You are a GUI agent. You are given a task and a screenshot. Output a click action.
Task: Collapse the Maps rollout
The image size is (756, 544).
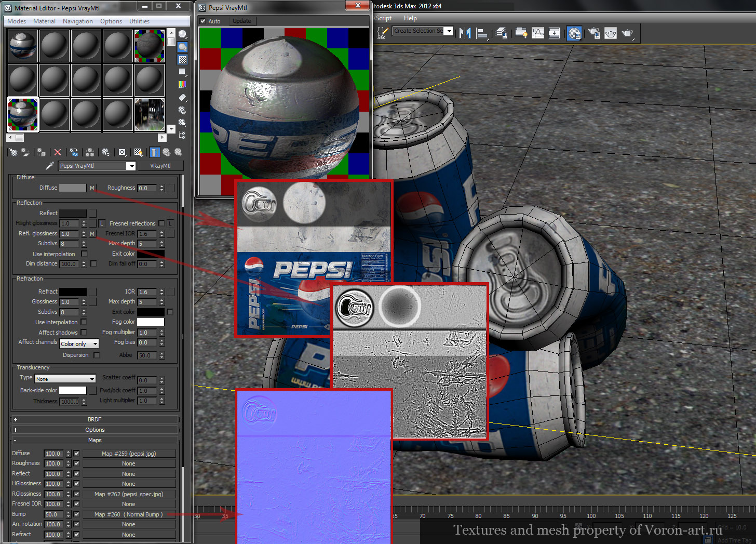coord(95,440)
